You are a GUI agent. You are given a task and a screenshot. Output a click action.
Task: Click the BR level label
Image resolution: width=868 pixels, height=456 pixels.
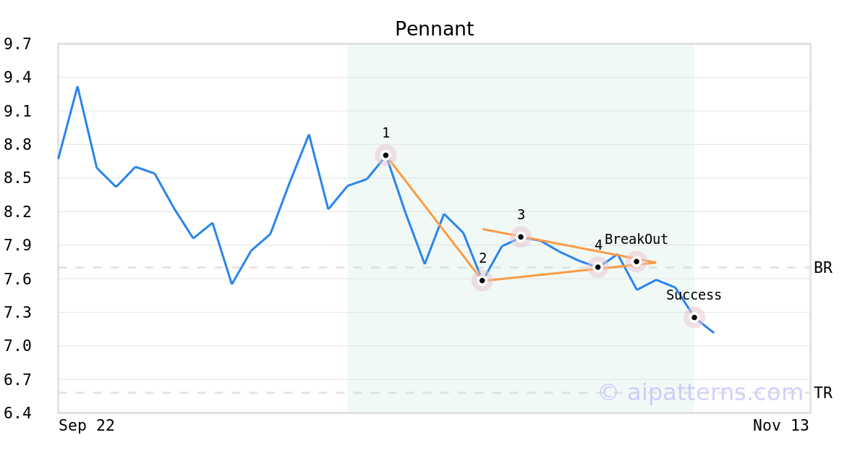(822, 268)
